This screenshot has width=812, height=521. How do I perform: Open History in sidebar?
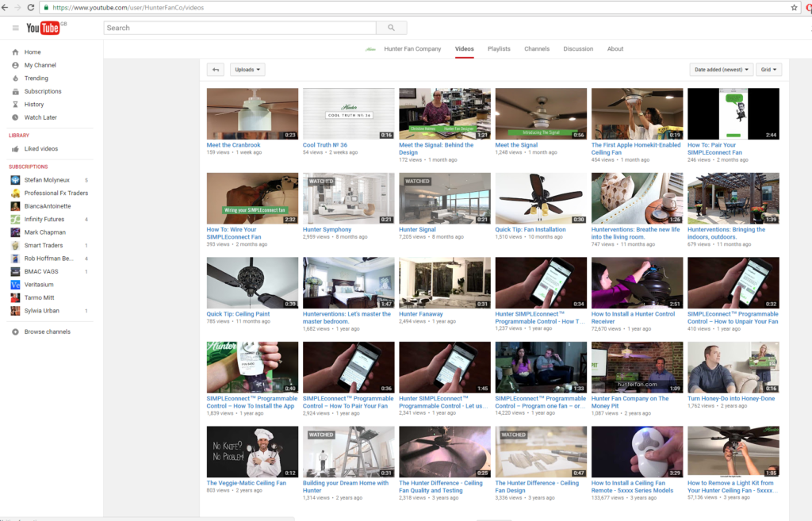(x=33, y=105)
